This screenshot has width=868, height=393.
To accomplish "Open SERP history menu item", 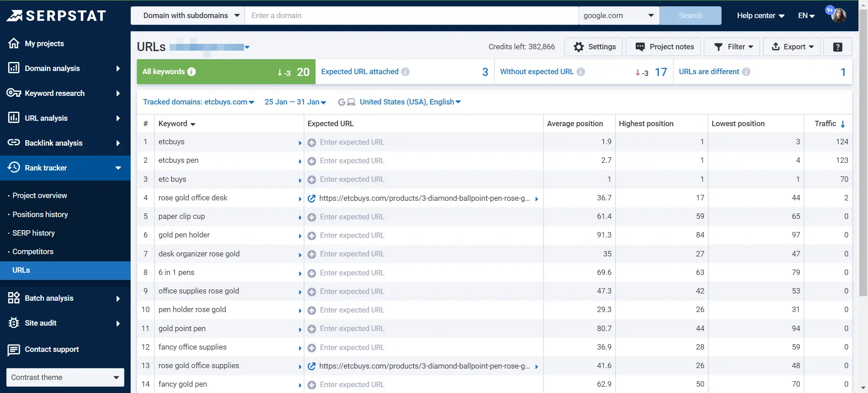I will click(x=33, y=233).
